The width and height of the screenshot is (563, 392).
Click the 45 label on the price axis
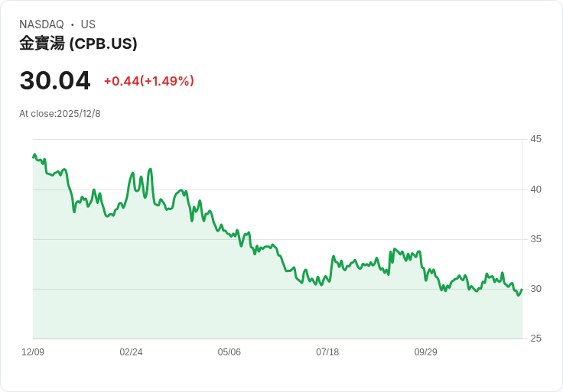(x=535, y=139)
